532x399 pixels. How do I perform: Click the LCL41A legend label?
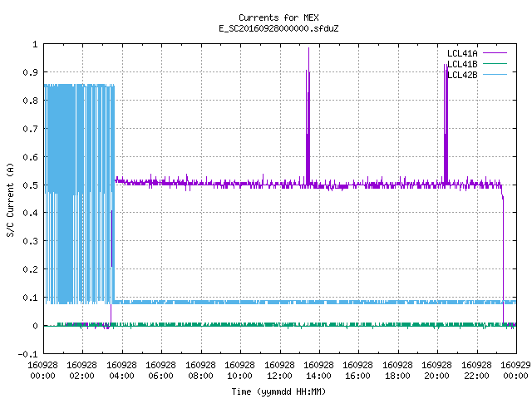(462, 53)
